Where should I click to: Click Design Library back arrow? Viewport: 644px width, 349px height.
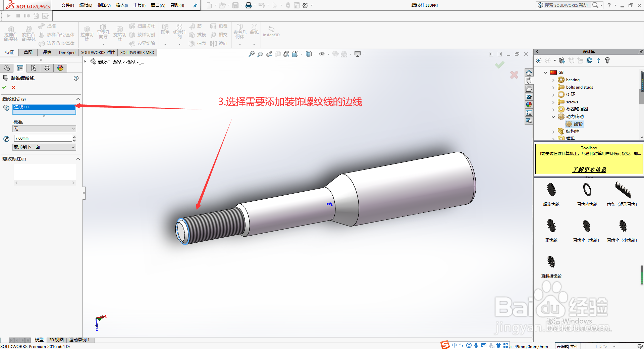(539, 60)
